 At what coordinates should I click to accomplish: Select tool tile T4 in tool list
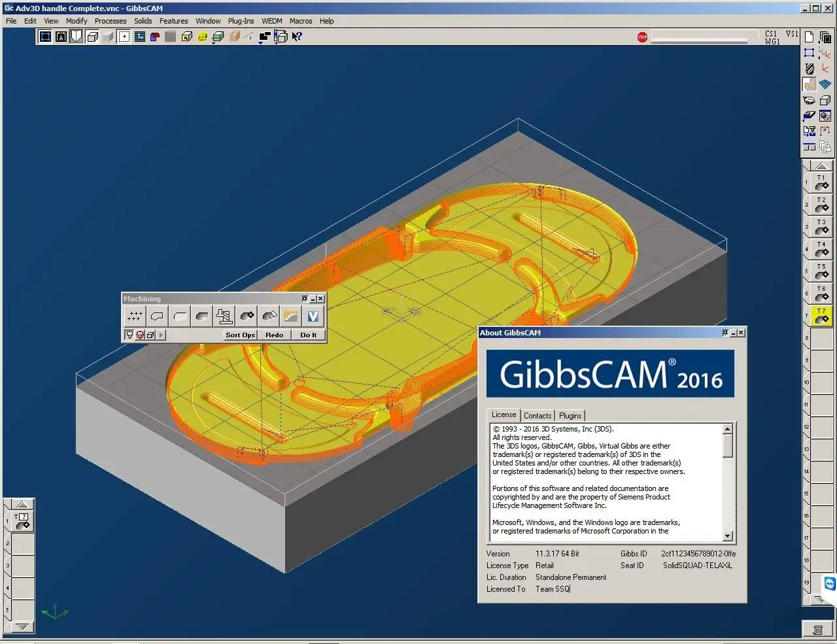pos(821,249)
